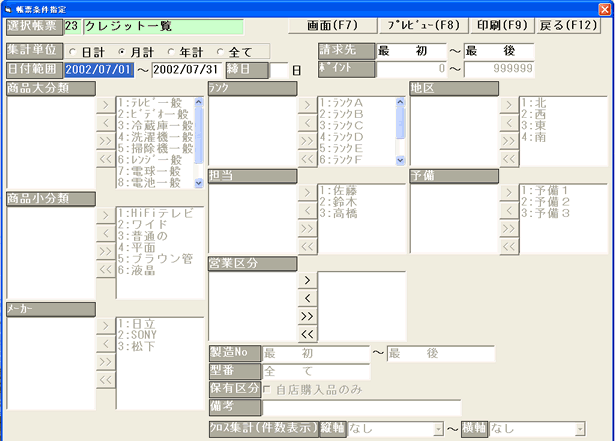This screenshot has width=615, height=441.
Task: Click the 戻る(F12) button
Action: click(576, 23)
